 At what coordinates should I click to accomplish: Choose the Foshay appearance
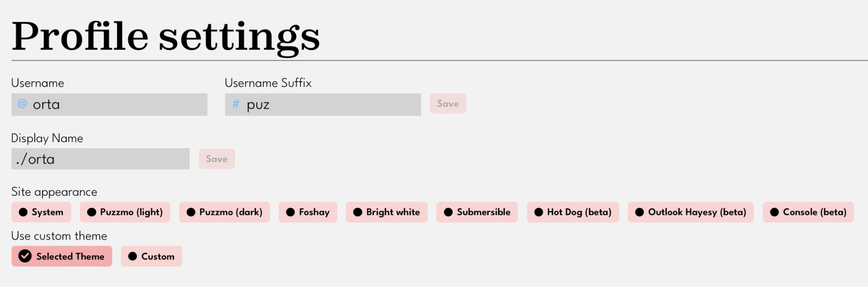click(x=308, y=212)
